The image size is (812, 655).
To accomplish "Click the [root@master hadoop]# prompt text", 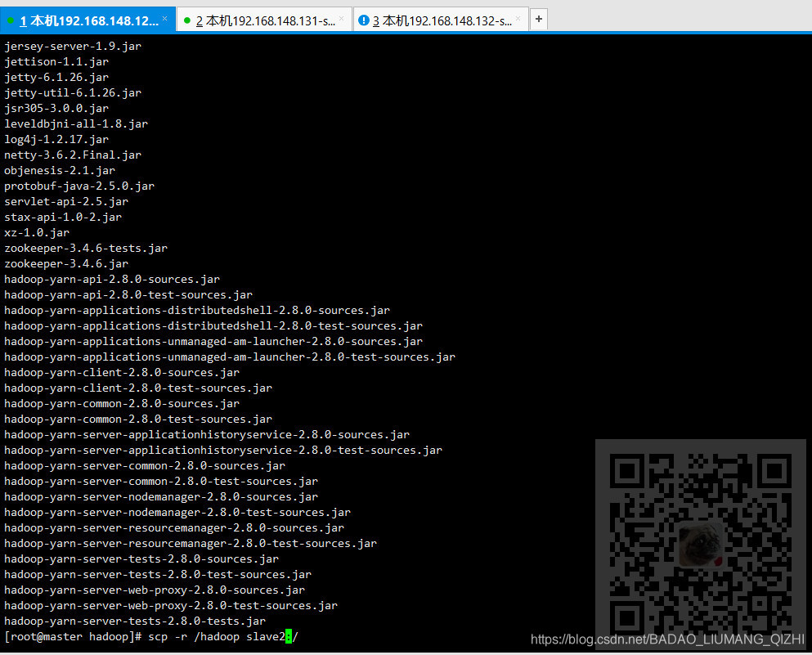I will pyautogui.click(x=73, y=636).
